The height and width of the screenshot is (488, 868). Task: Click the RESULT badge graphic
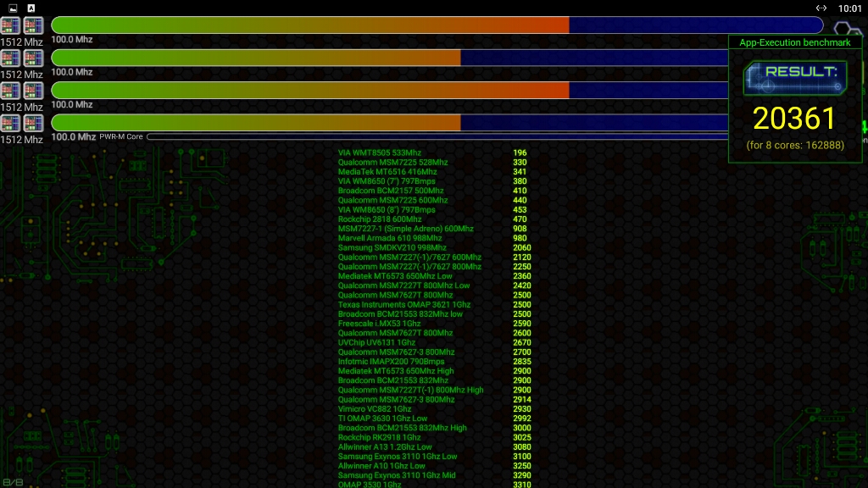(795, 78)
